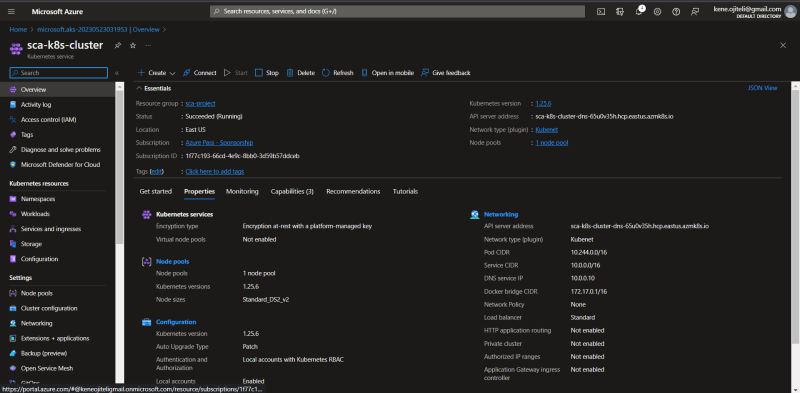Open Kubernetes version 1.25.6 link

[543, 104]
